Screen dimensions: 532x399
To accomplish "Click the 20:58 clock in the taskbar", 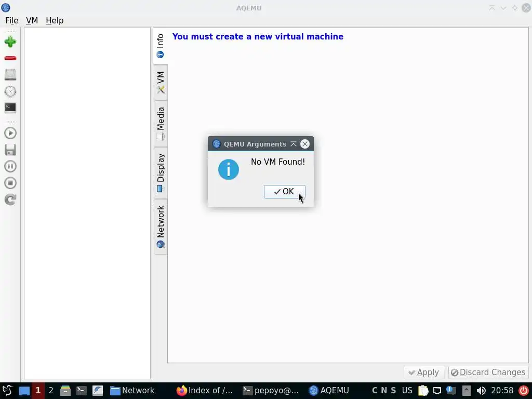I will 502,391.
